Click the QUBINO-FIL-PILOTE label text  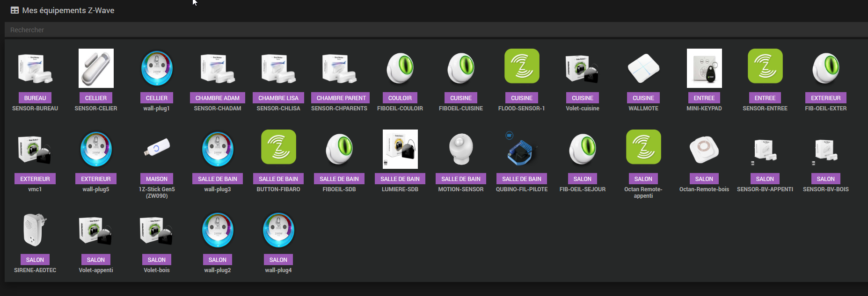pos(522,189)
